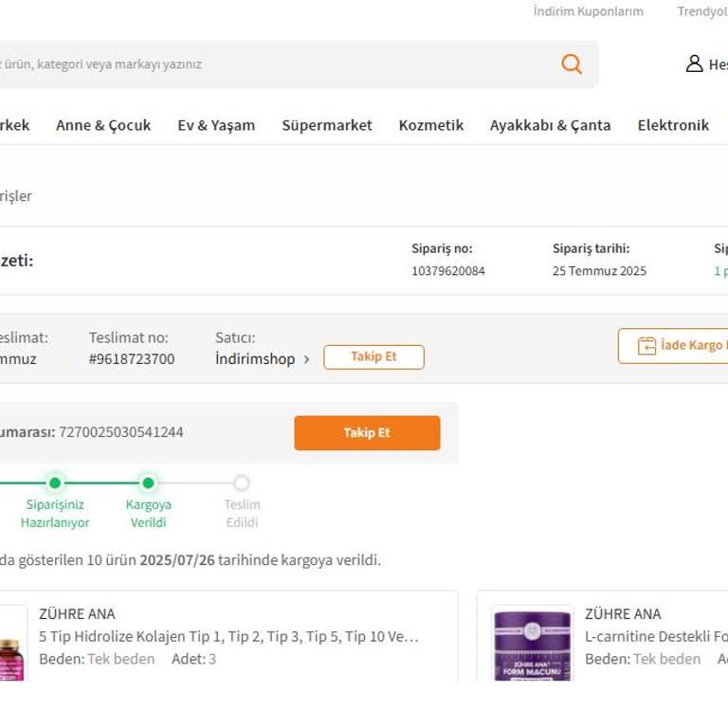Click the Teslim Edildi progress dot

click(242, 482)
